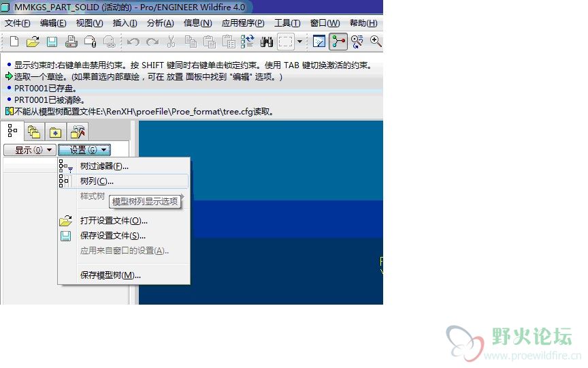Undo the last action

click(x=133, y=42)
